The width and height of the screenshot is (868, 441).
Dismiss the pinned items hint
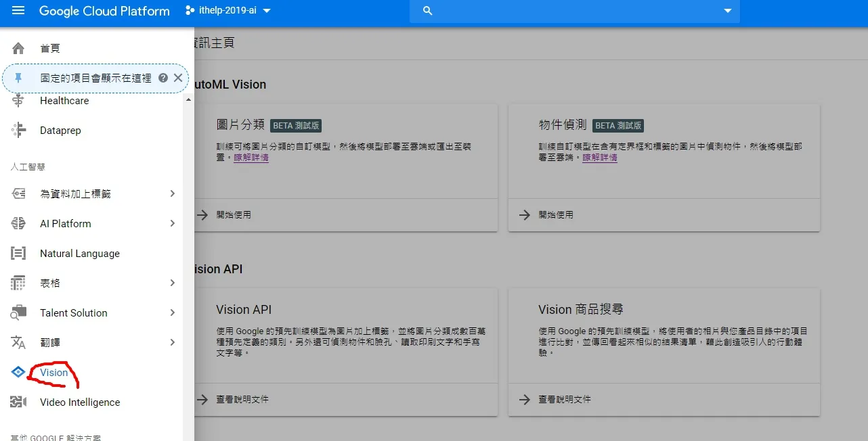point(178,78)
